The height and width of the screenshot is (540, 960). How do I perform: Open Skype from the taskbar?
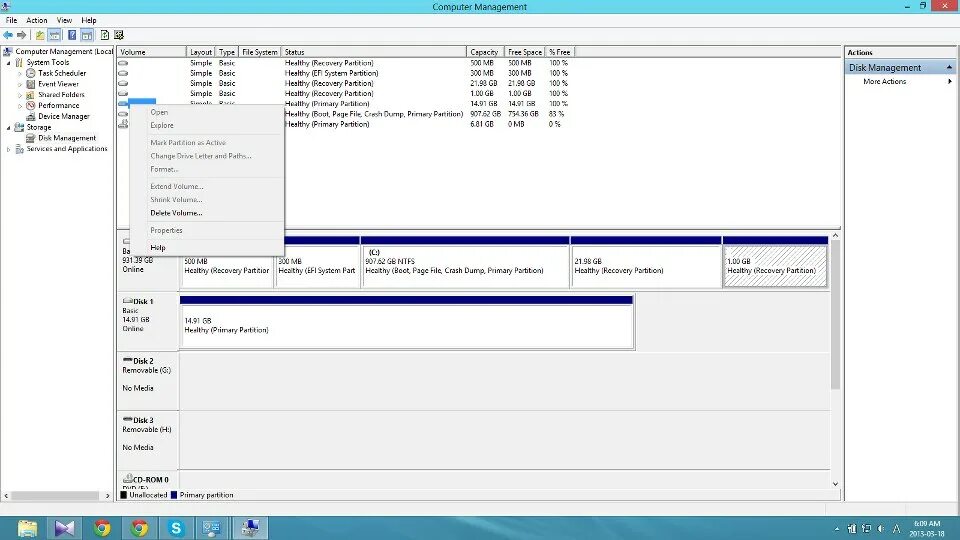[x=176, y=528]
